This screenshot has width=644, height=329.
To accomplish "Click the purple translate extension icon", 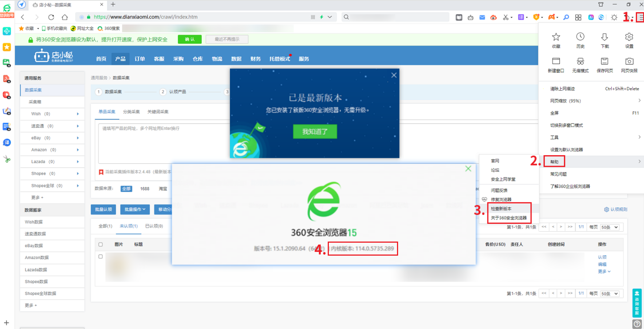I will pyautogui.click(x=521, y=17).
